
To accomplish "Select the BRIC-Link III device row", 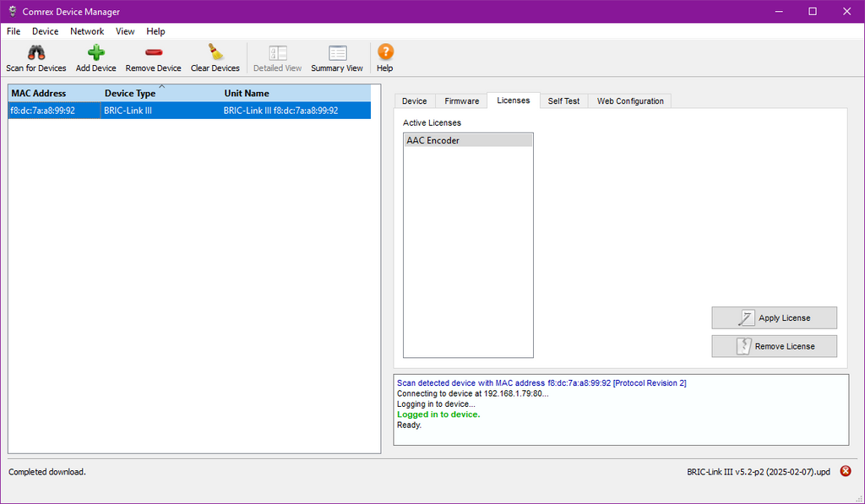I will pos(189,111).
